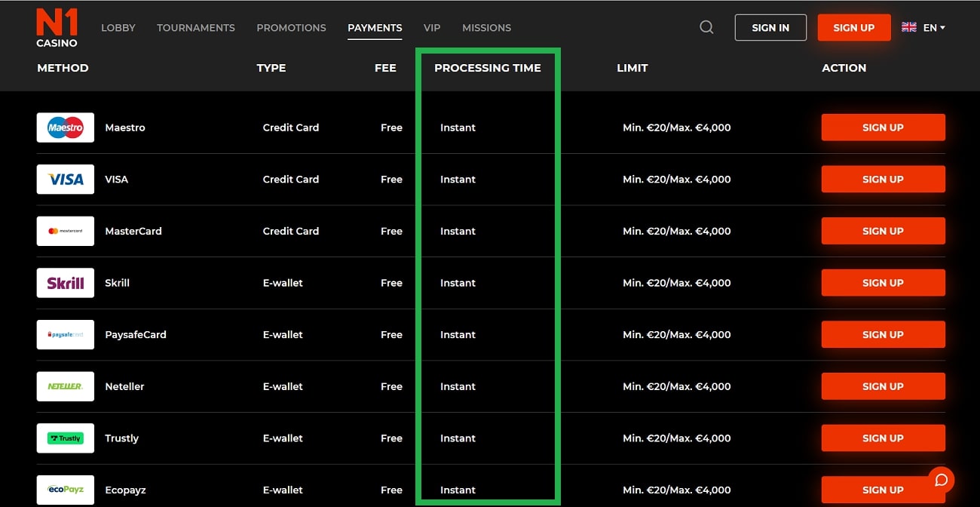
Task: Click Credit Card type in VISA row
Action: pyautogui.click(x=291, y=180)
